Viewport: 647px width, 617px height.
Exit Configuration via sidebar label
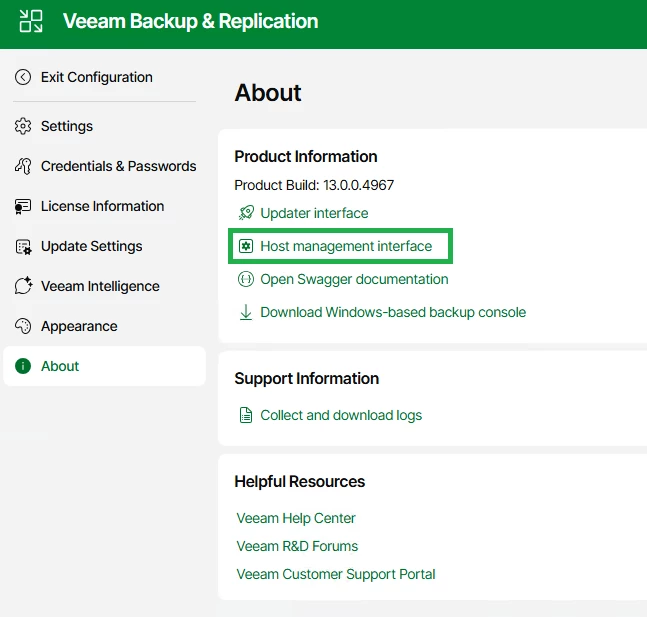97,77
